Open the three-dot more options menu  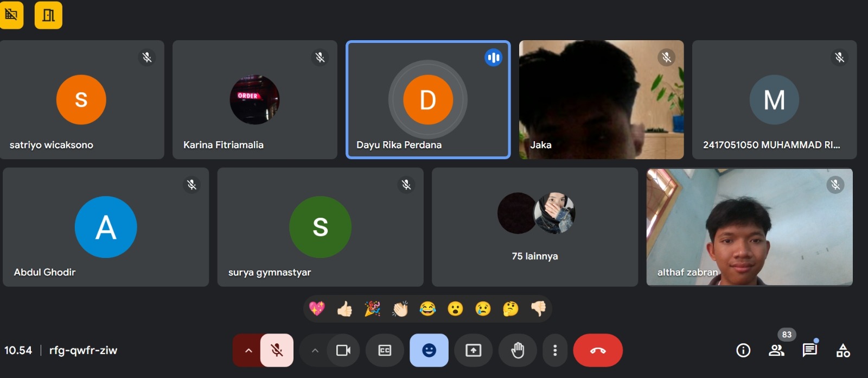pos(554,350)
